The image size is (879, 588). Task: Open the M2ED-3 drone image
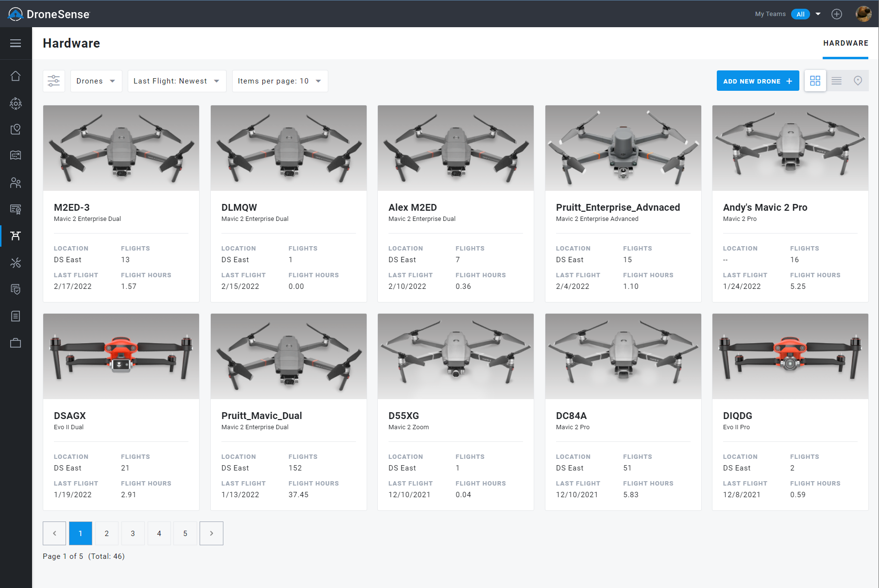point(121,148)
